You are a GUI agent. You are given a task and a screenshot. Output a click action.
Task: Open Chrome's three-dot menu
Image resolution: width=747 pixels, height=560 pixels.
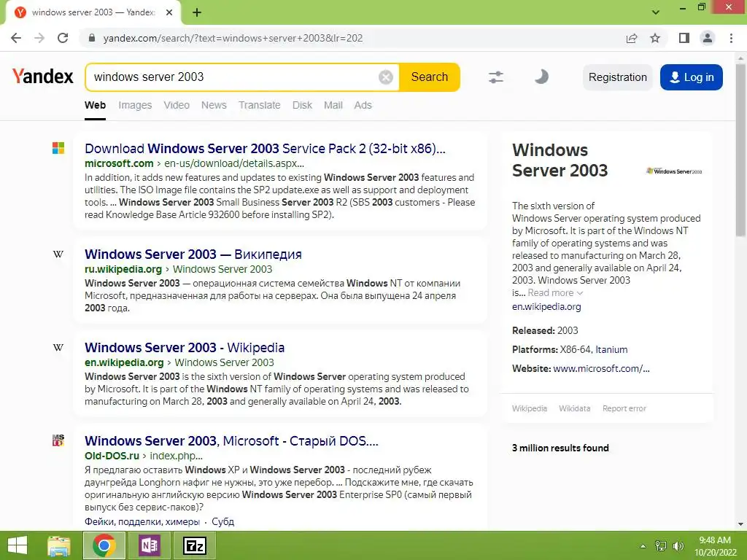(x=731, y=38)
